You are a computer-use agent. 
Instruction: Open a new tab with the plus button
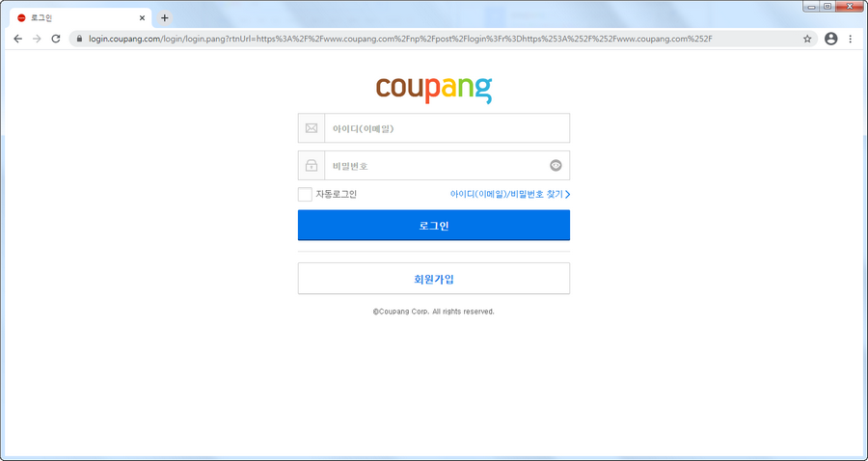point(164,17)
